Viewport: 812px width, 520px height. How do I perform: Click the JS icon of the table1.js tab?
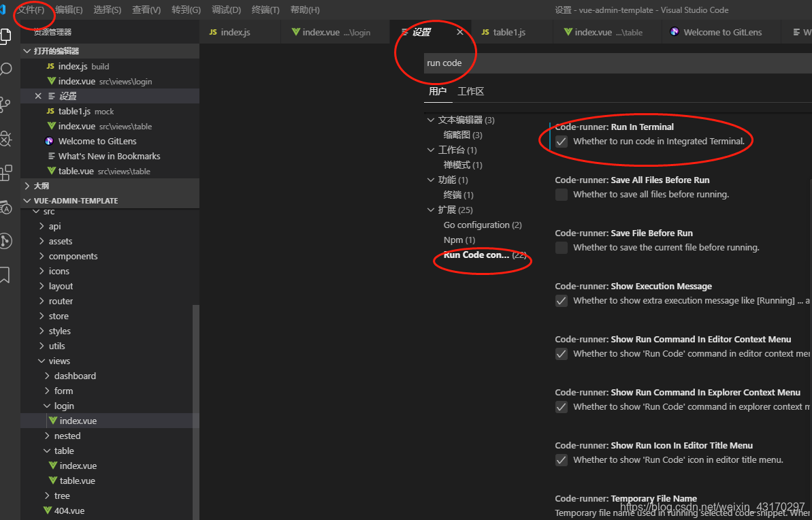click(x=485, y=32)
